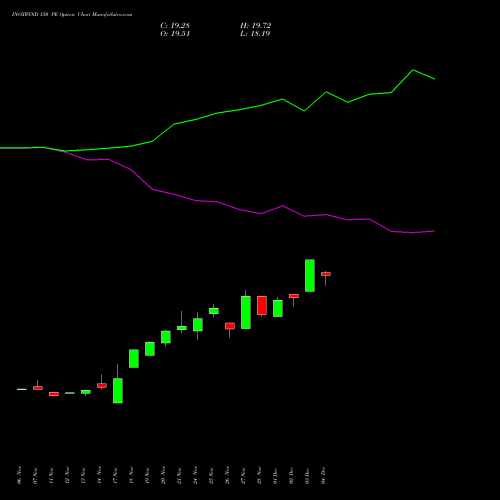This screenshot has width=500, height=500.
Task: Select the high value 'H: 19.72'
Action: [x=255, y=26]
